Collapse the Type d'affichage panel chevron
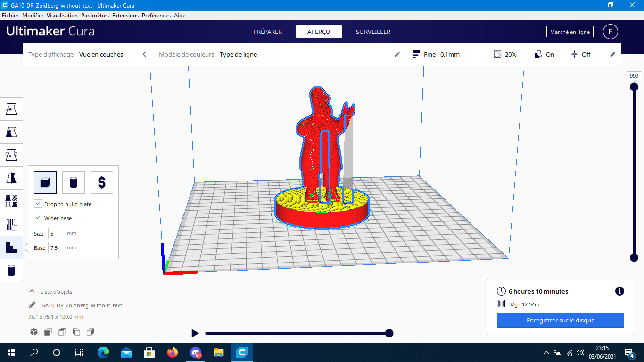 pyautogui.click(x=144, y=54)
